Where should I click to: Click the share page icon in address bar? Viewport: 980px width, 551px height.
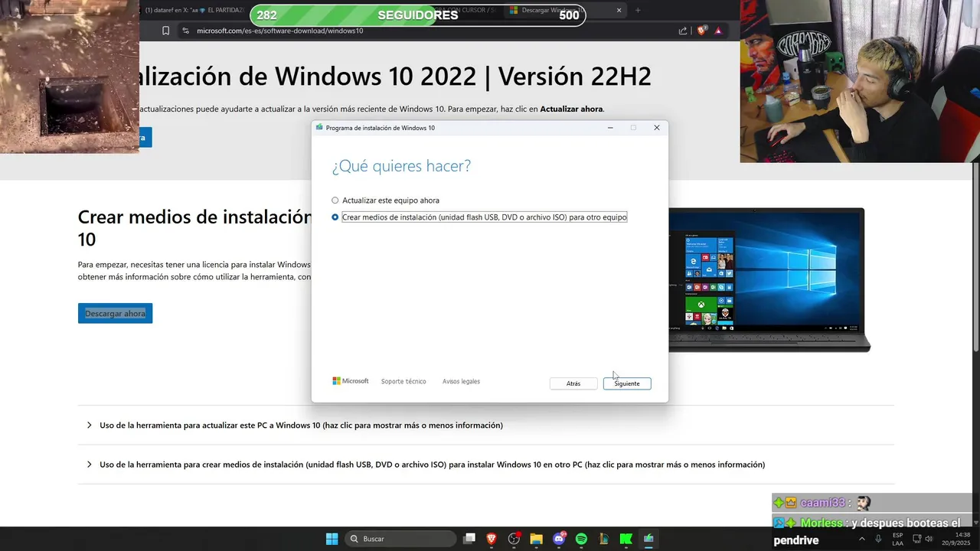683,31
